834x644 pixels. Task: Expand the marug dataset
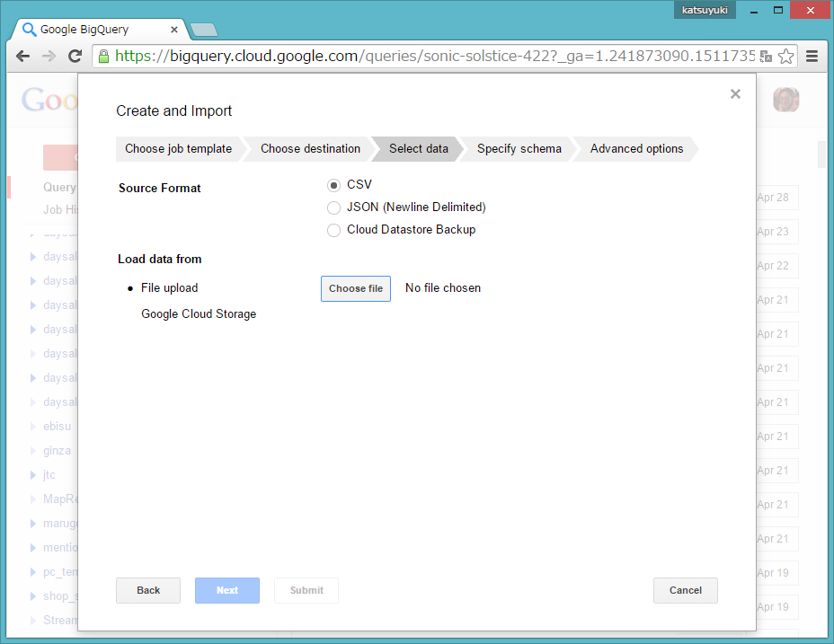[33, 524]
